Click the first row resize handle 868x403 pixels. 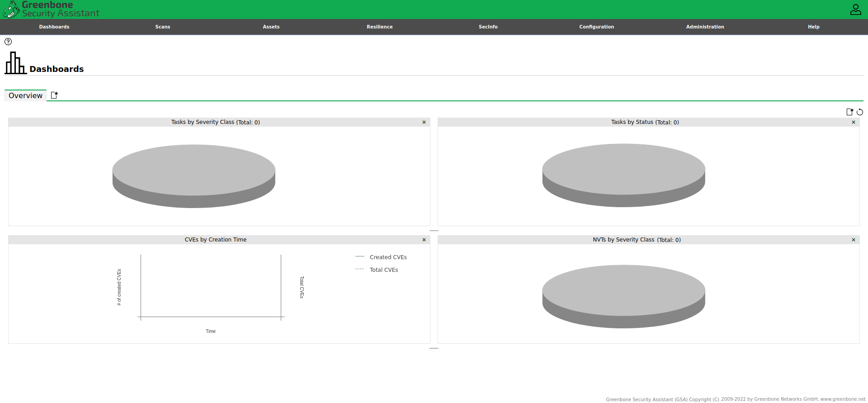point(434,231)
